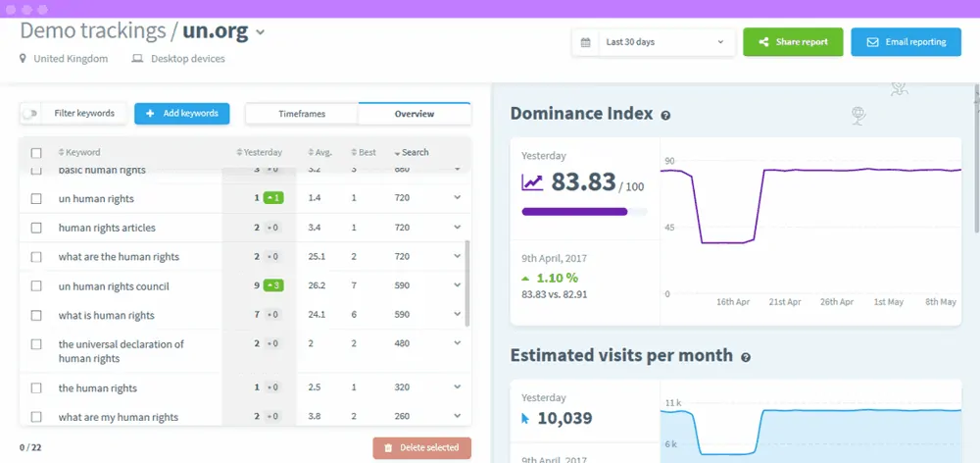Check the select-all checkbox in table header
980x463 pixels.
click(36, 153)
